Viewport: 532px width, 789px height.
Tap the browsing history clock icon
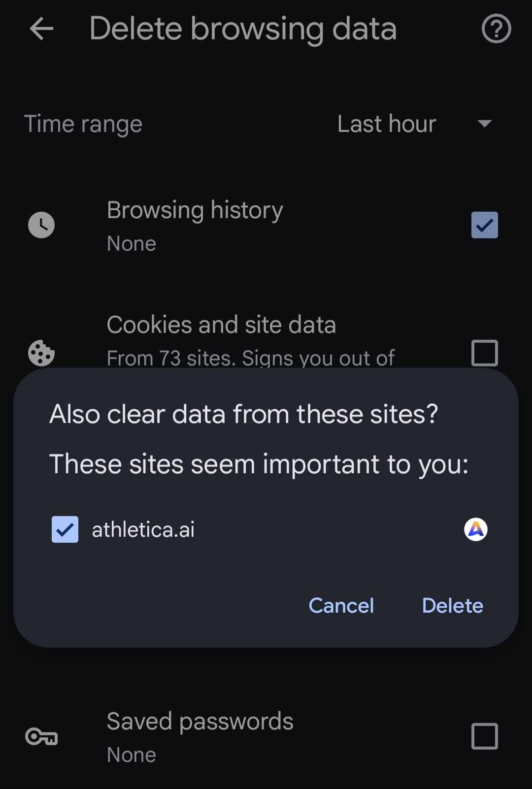tap(41, 225)
